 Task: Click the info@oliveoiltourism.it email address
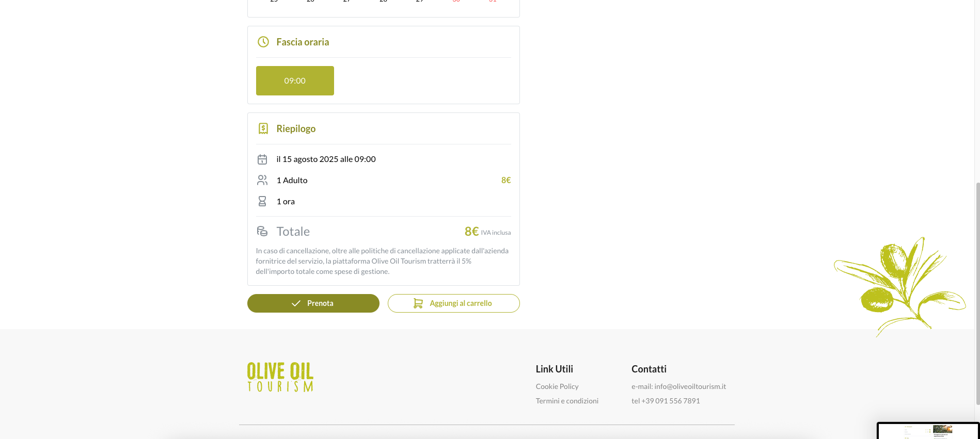tap(690, 386)
